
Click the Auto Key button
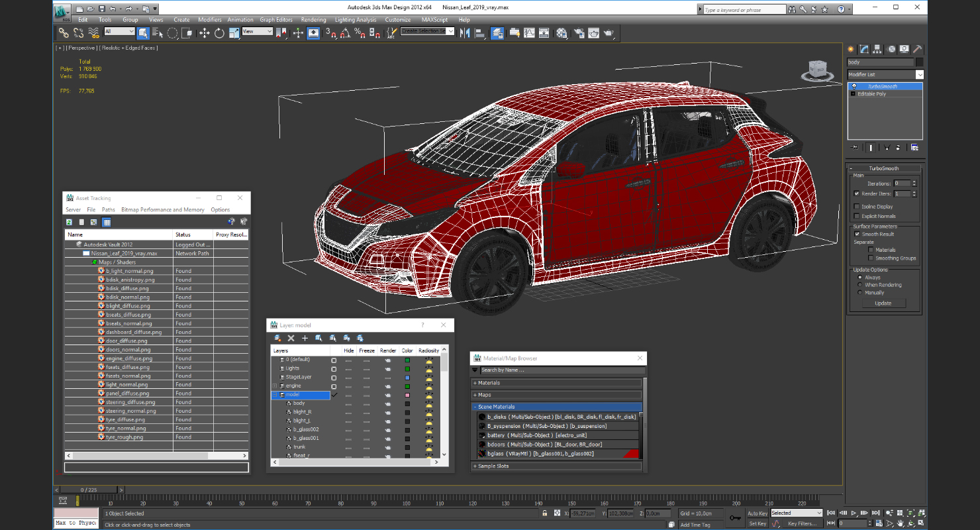pos(758,513)
